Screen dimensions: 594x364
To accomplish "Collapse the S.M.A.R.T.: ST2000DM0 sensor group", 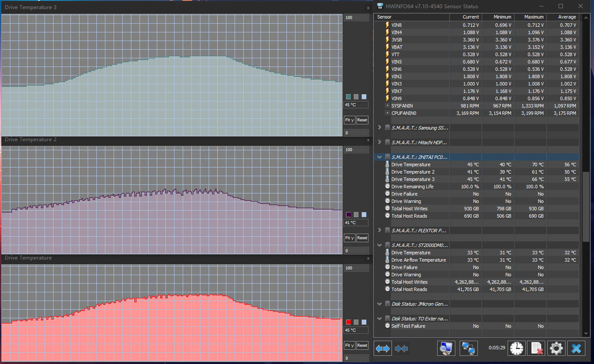I will 379,245.
